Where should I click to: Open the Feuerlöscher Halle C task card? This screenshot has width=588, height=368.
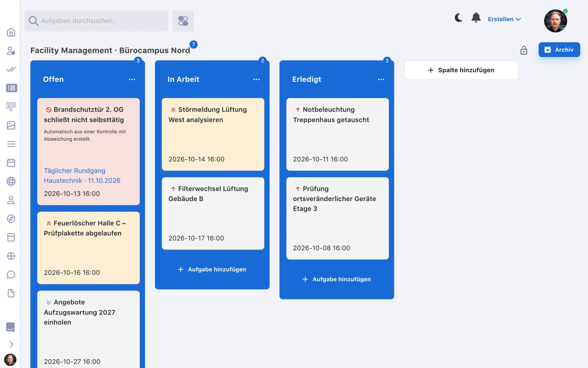tap(89, 248)
